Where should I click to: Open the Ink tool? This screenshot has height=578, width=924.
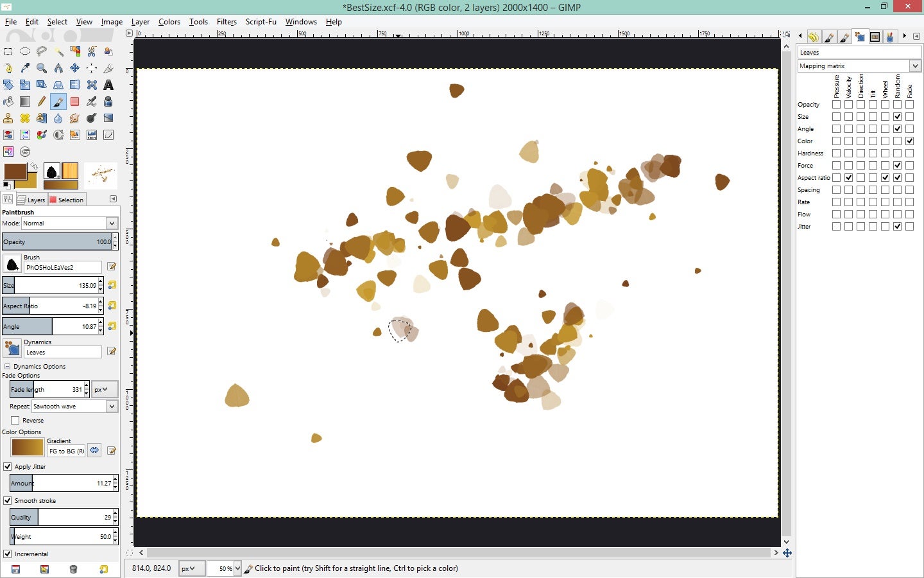108,101
